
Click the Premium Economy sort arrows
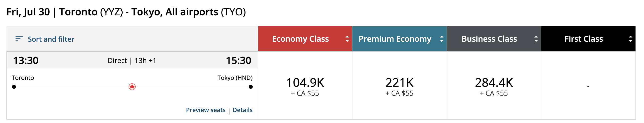tap(441, 39)
